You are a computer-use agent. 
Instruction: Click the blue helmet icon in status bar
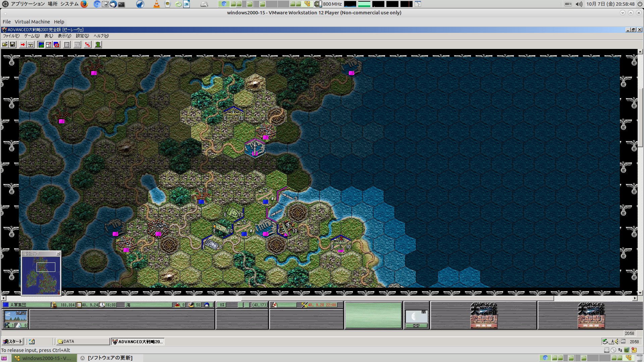tap(207, 305)
